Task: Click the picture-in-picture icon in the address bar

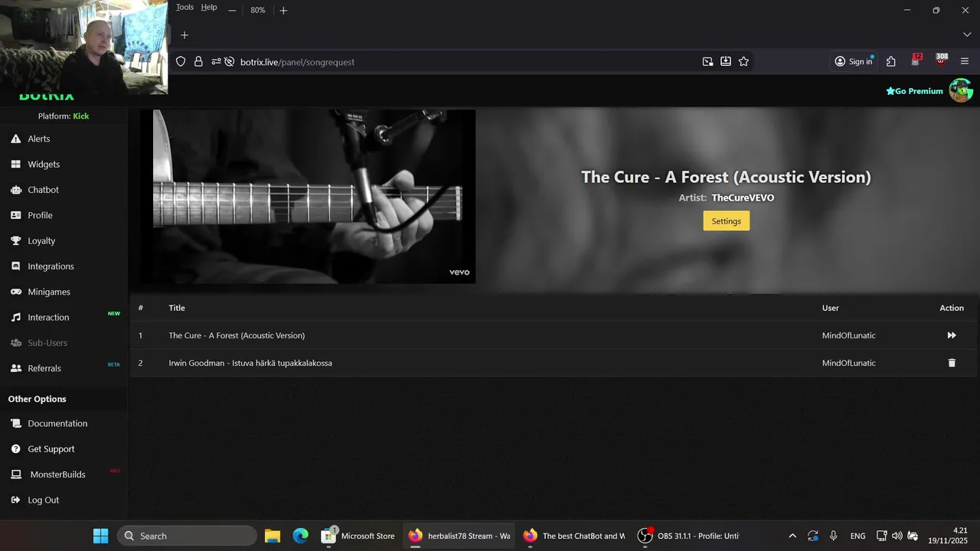Action: 707,62
